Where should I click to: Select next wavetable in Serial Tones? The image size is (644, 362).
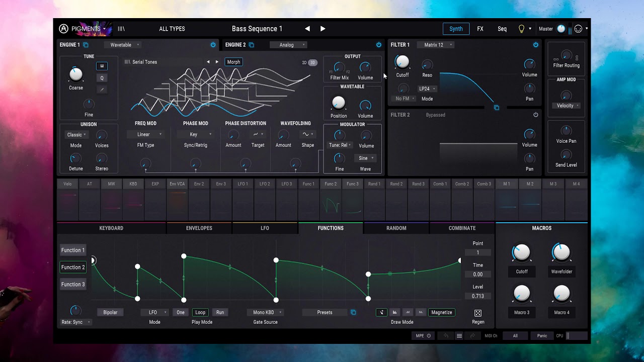coord(217,62)
